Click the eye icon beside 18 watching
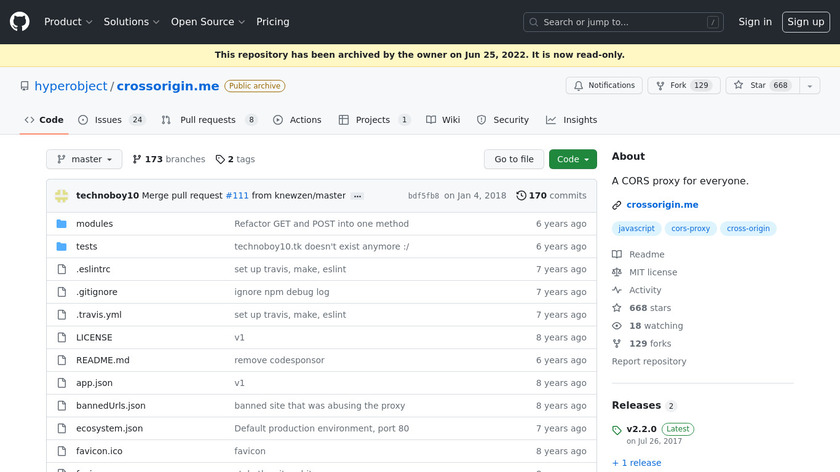The height and width of the screenshot is (472, 840). [617, 326]
